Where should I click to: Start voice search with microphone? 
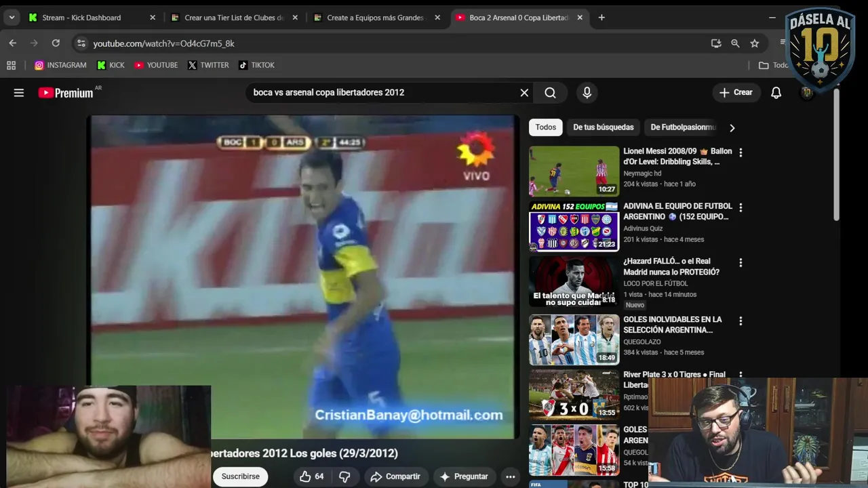click(587, 93)
